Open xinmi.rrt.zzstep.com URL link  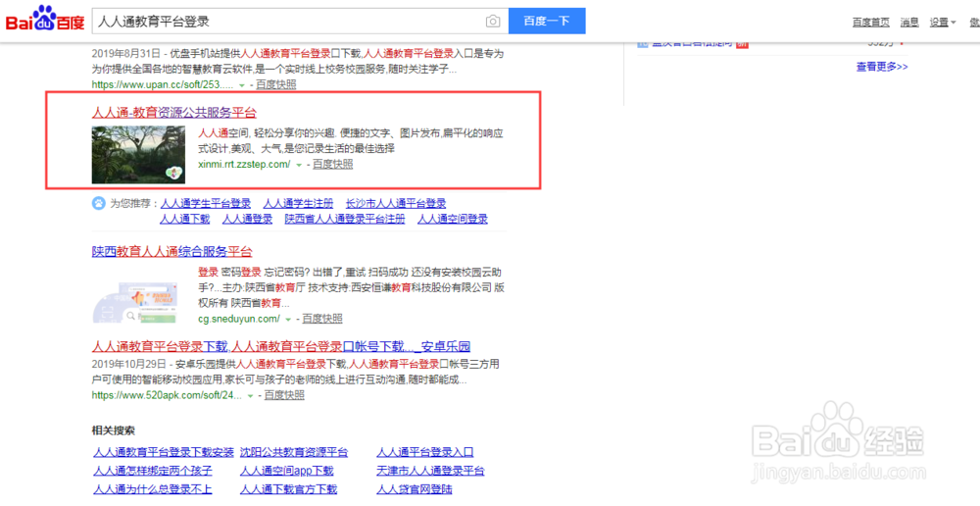pyautogui.click(x=244, y=165)
